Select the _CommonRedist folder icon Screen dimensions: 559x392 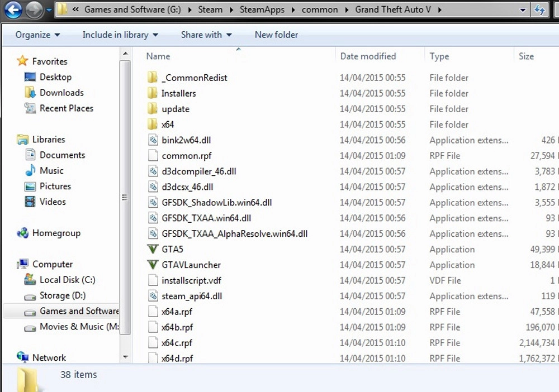(x=153, y=77)
